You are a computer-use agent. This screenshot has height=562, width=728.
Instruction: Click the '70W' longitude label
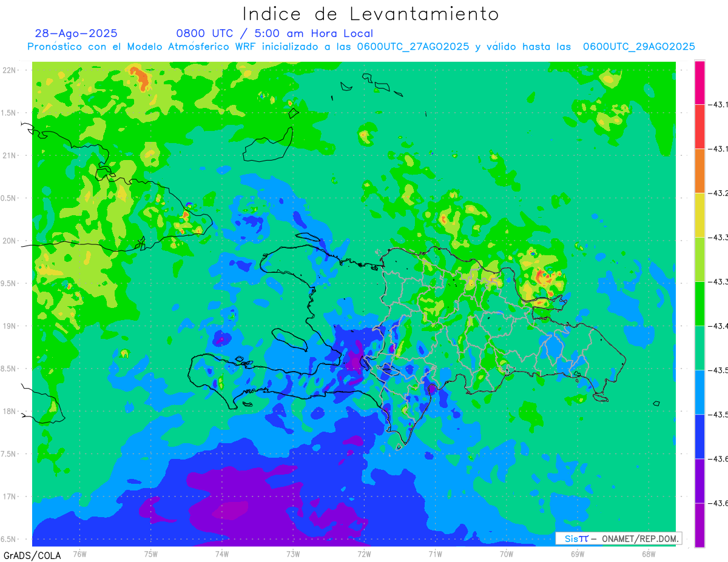(x=506, y=554)
